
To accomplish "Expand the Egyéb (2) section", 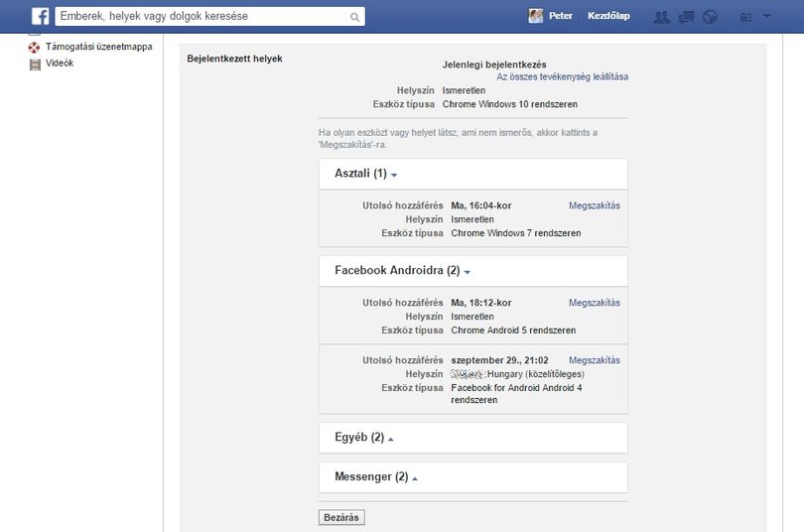I will (x=364, y=437).
